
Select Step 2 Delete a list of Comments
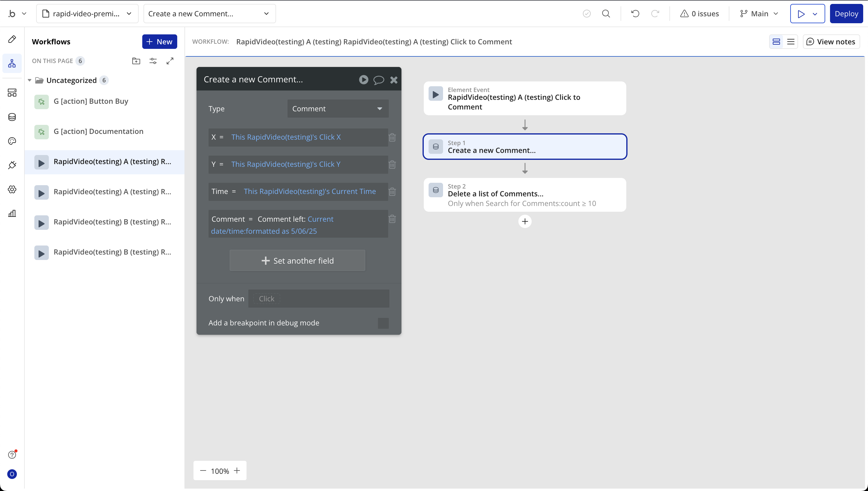(525, 195)
